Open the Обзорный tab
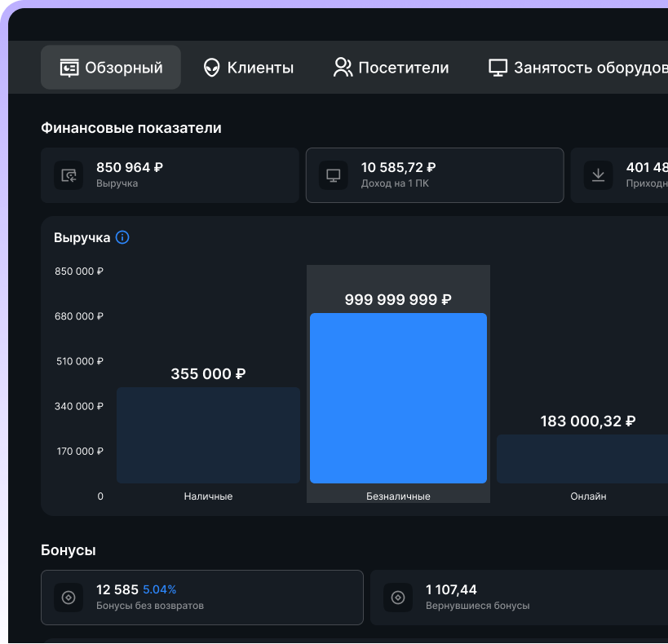 [111, 68]
